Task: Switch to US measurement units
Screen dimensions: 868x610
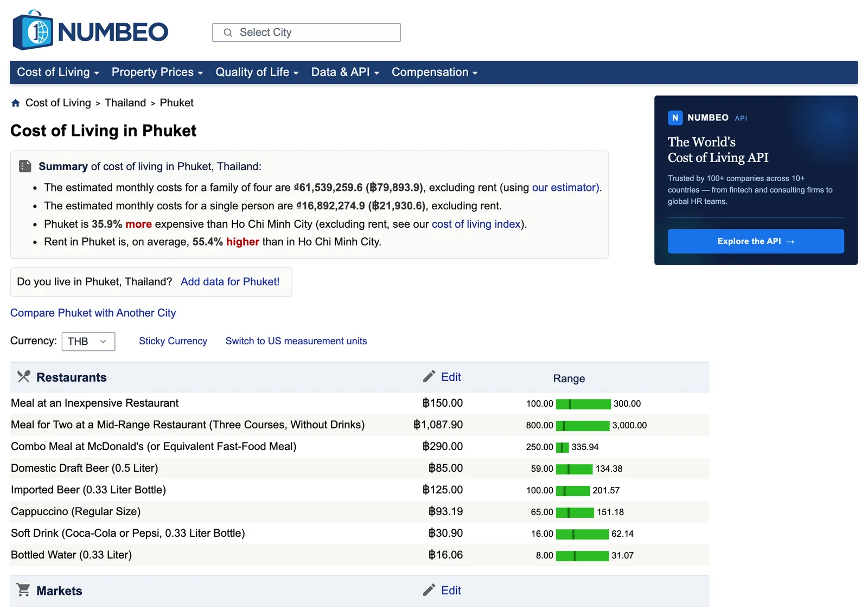Action: pyautogui.click(x=296, y=341)
